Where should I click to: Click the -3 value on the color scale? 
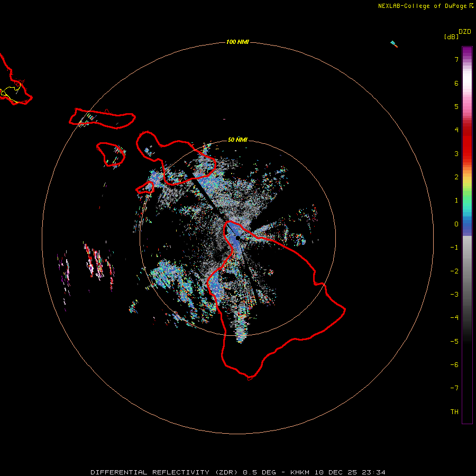click(454, 295)
